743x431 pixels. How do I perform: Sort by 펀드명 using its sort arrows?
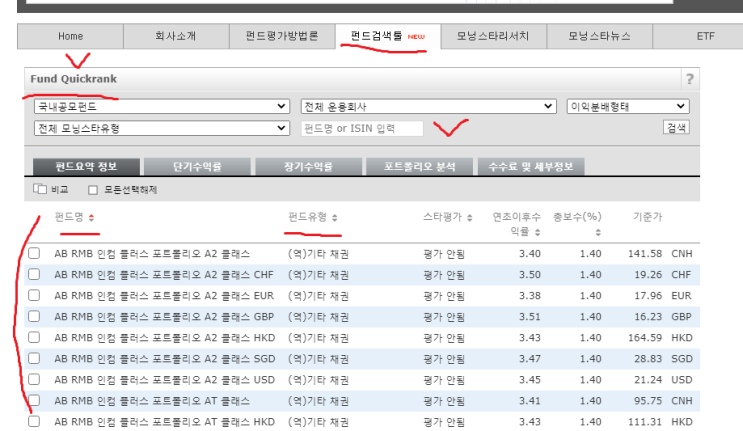point(91,217)
